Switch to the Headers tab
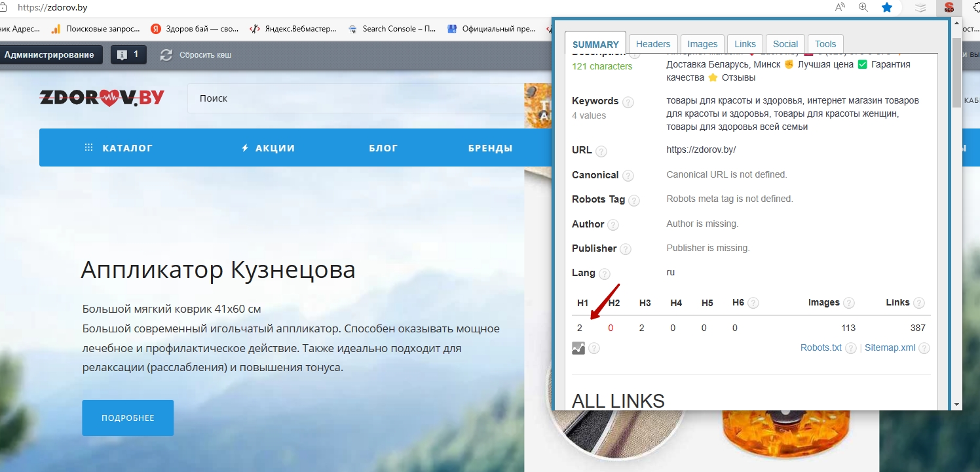980x472 pixels. tap(653, 44)
